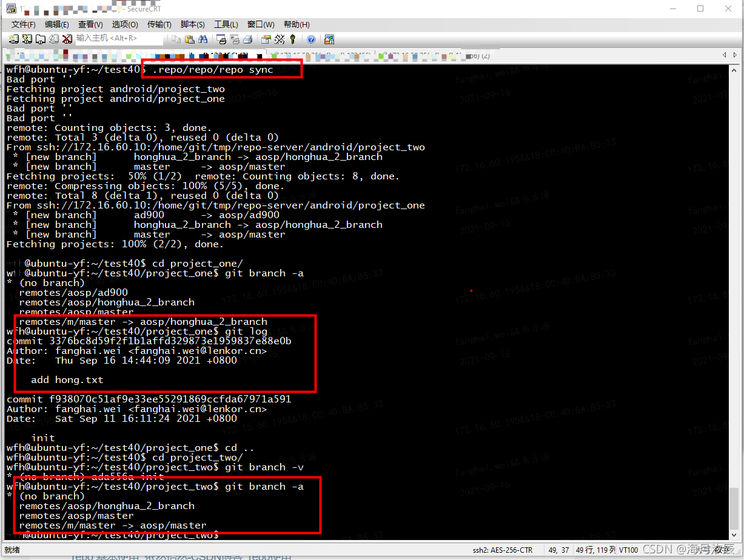Click 'Date: Sat Sep 11 16:11:24 2021' line

click(x=122, y=419)
